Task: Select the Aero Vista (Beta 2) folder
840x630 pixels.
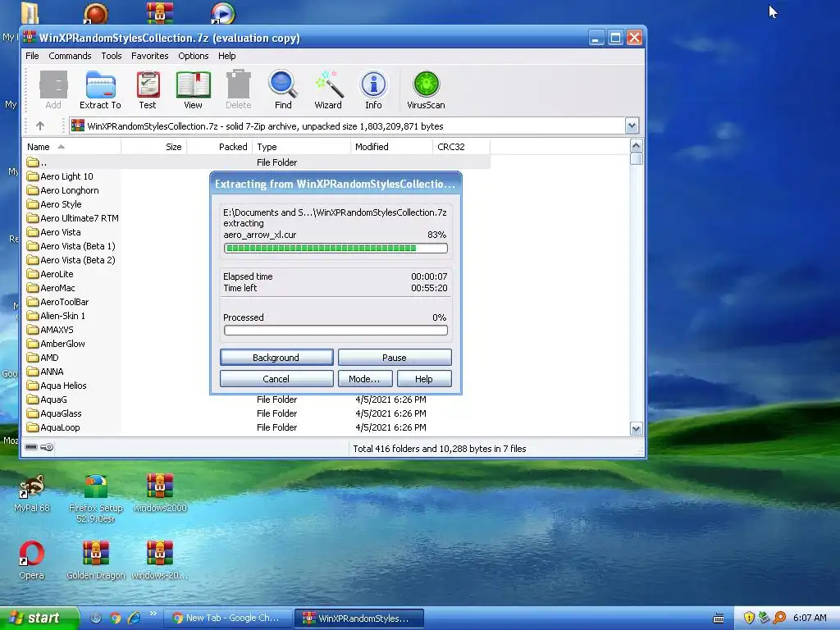Action: [x=71, y=260]
